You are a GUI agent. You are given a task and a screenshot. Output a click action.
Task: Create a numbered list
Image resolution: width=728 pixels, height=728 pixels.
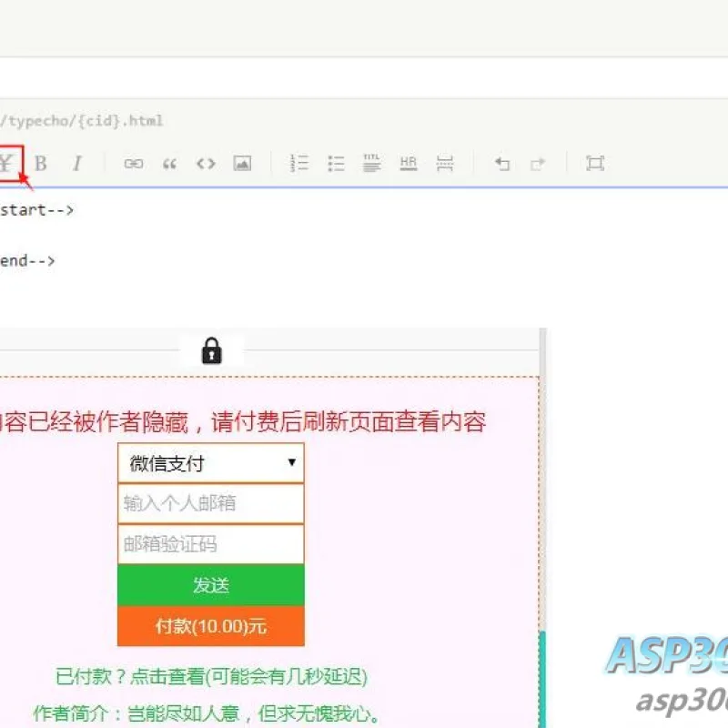(x=299, y=164)
